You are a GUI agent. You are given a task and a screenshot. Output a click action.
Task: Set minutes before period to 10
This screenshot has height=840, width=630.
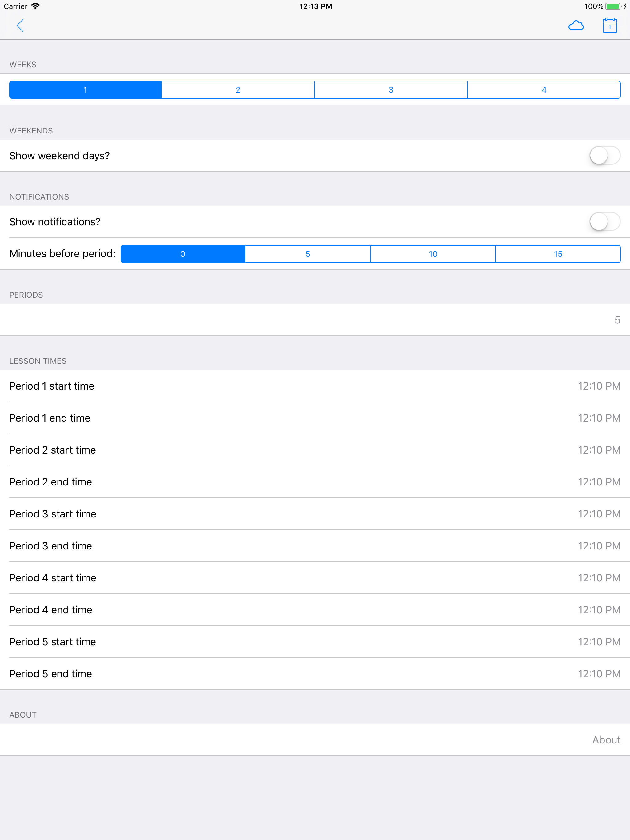click(x=433, y=254)
